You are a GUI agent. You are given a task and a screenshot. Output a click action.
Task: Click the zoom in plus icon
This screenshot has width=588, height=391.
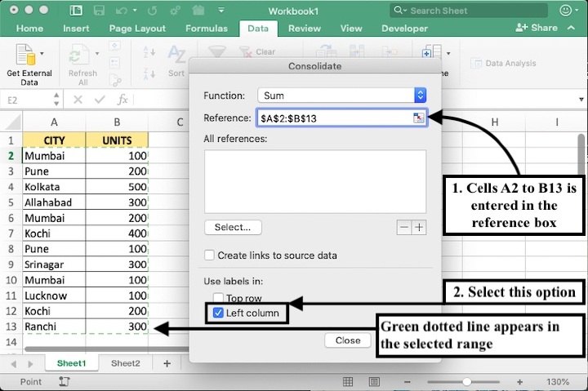pos(519,382)
